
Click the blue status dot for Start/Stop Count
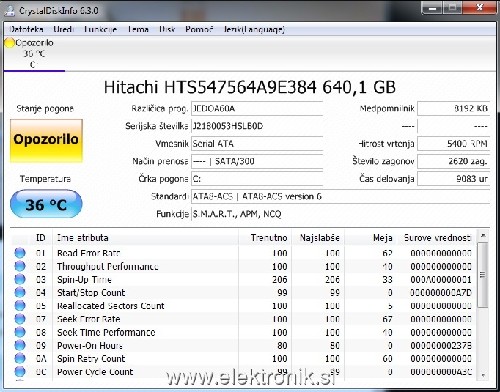(20, 293)
